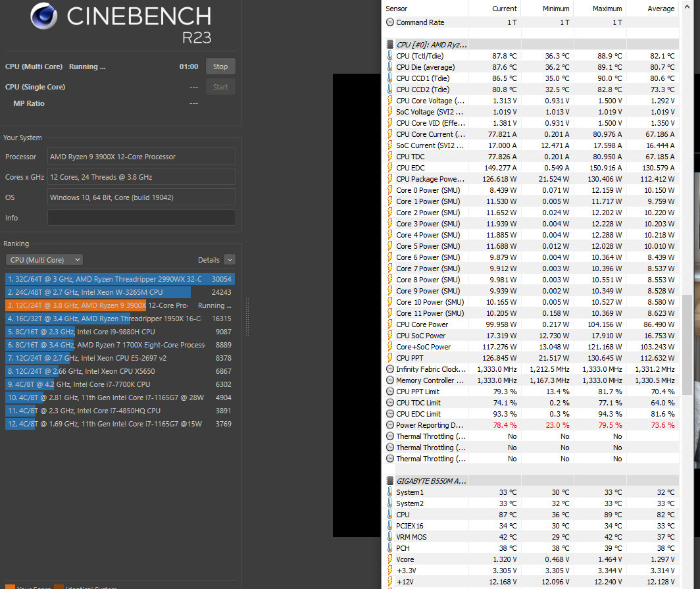
Task: Click the GIGABYTE B550M section chip icon
Action: click(x=389, y=481)
